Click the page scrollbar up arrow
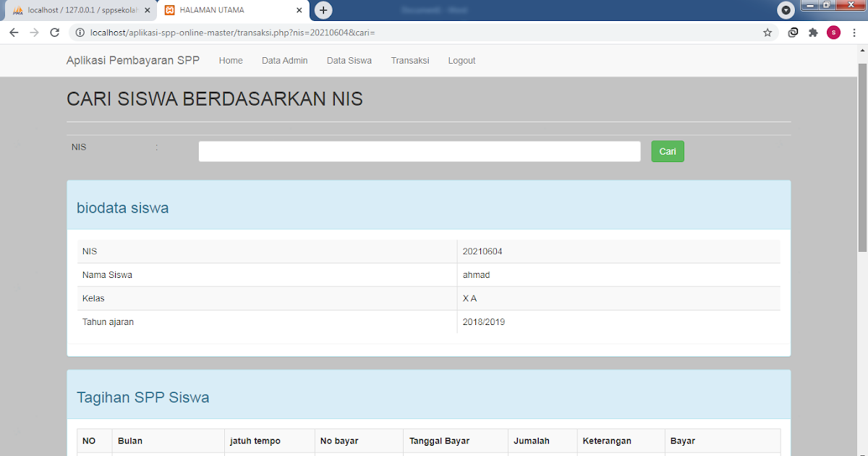868x456 pixels. [862, 49]
